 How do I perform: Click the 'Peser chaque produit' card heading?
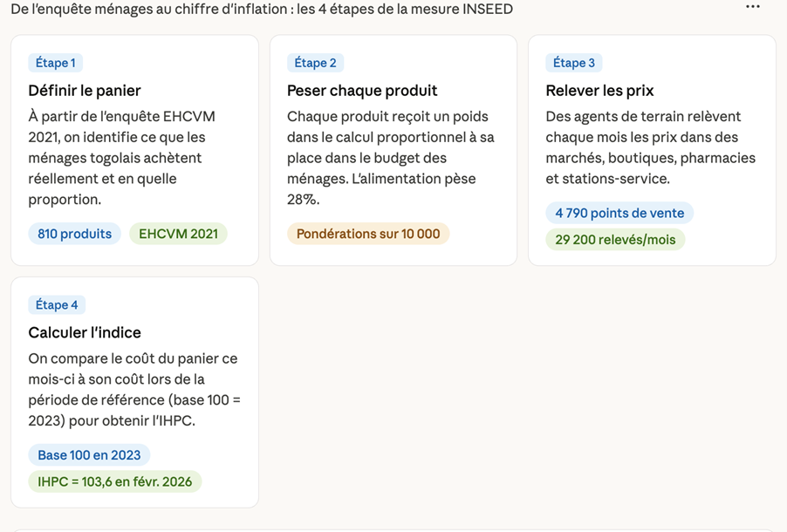click(x=361, y=91)
